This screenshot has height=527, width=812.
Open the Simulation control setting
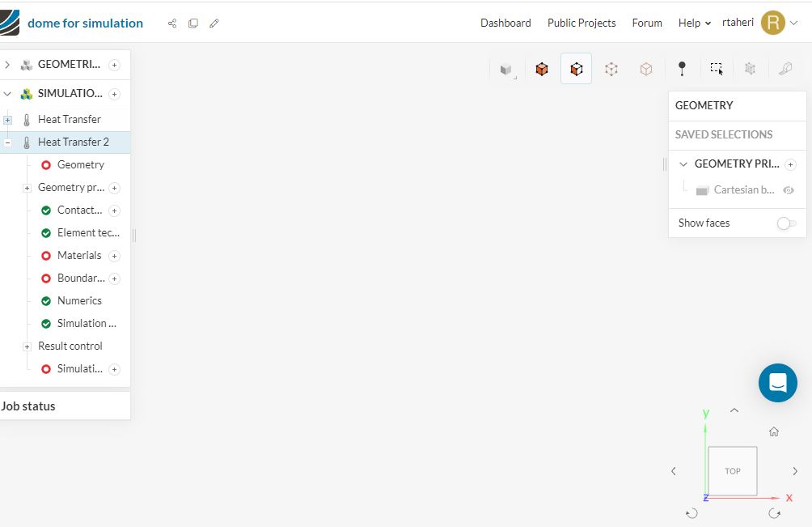click(x=87, y=323)
